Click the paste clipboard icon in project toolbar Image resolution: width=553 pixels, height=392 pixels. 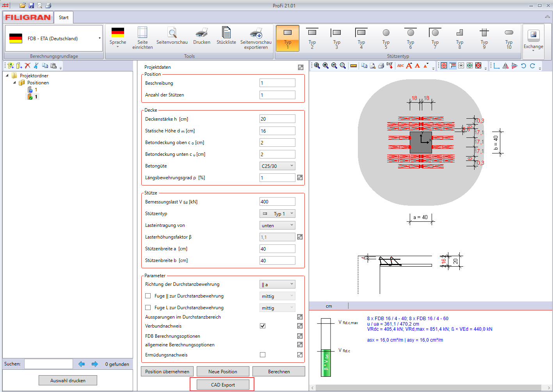coord(53,66)
